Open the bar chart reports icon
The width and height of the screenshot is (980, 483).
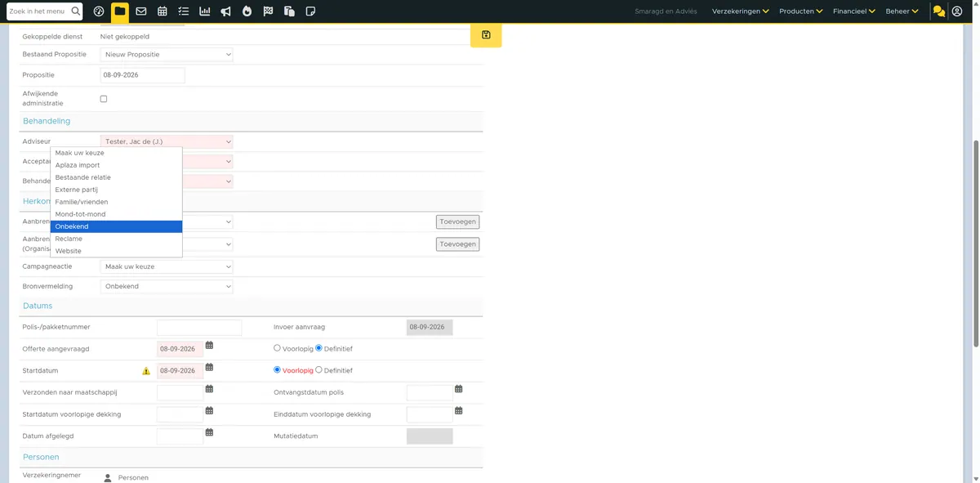pyautogui.click(x=205, y=11)
